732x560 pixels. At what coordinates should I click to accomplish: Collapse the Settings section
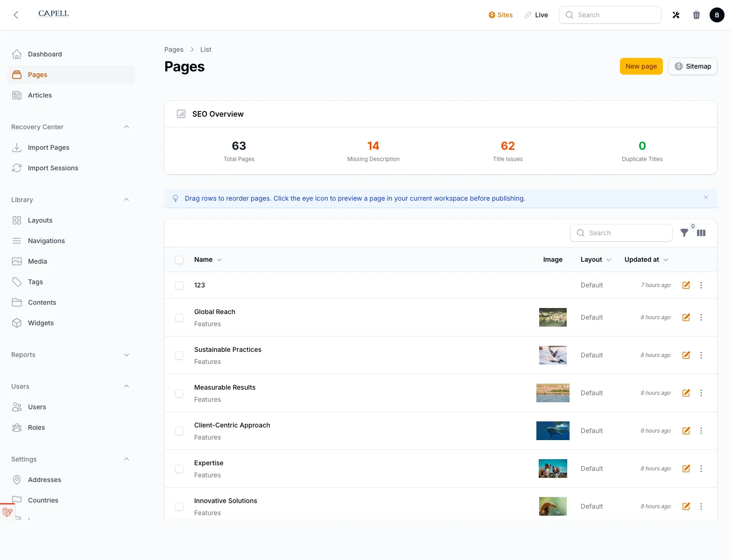point(127,459)
